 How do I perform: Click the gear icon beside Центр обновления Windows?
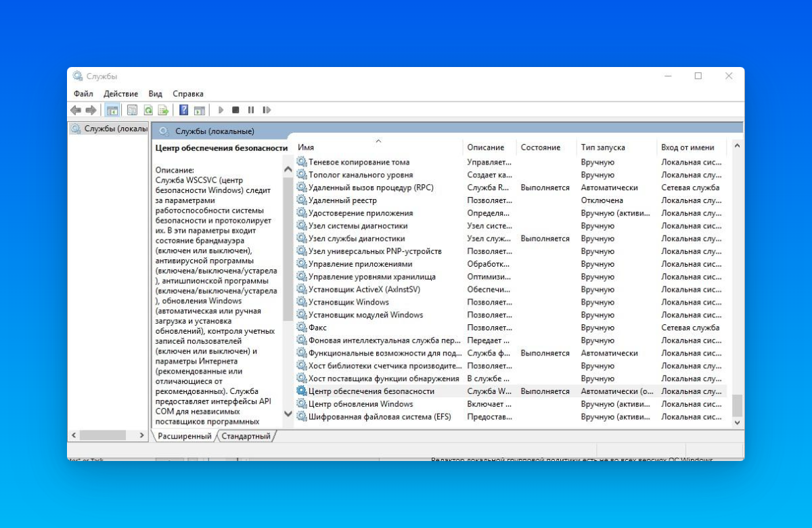pos(302,404)
